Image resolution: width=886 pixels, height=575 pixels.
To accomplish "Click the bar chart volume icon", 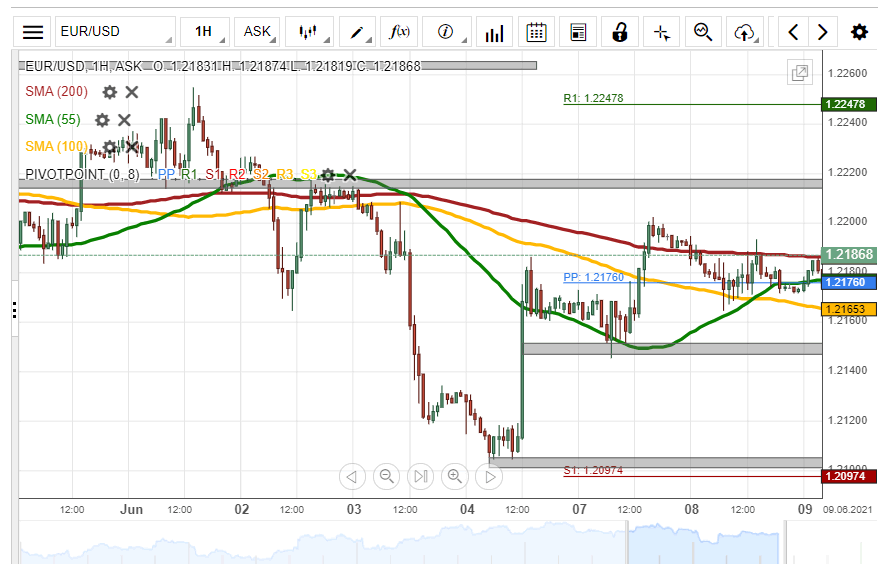I will coord(494,32).
